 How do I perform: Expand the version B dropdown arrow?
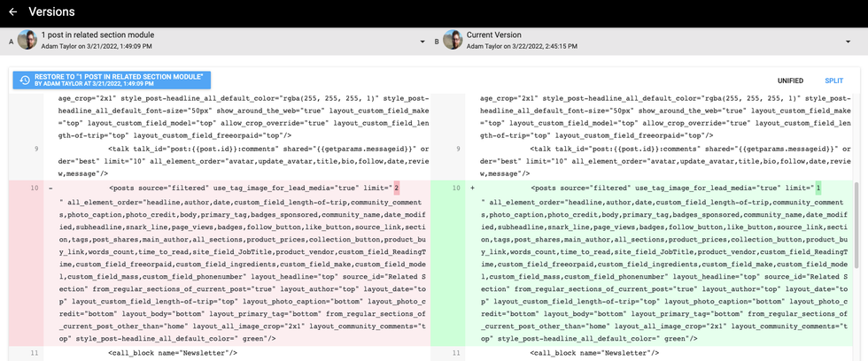click(x=848, y=41)
